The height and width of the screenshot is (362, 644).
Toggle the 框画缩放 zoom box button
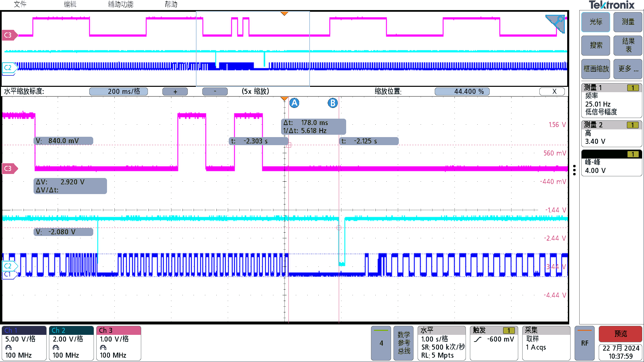click(596, 69)
